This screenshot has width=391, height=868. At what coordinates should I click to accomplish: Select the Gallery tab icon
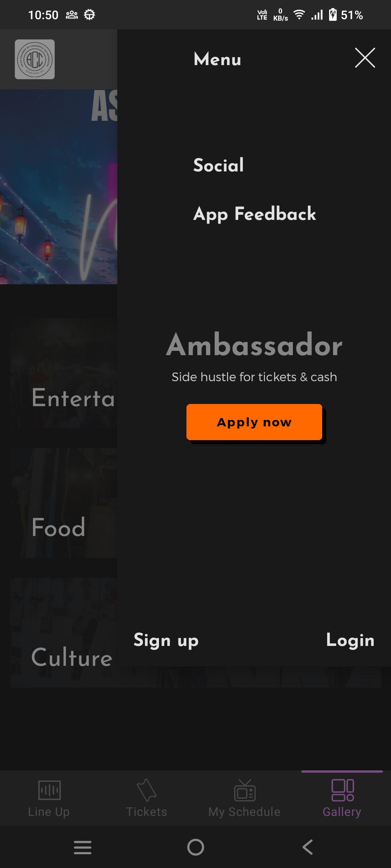coord(342,790)
